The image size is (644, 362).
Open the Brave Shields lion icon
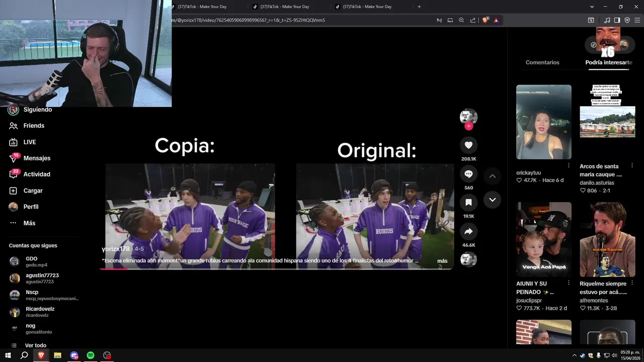485,20
